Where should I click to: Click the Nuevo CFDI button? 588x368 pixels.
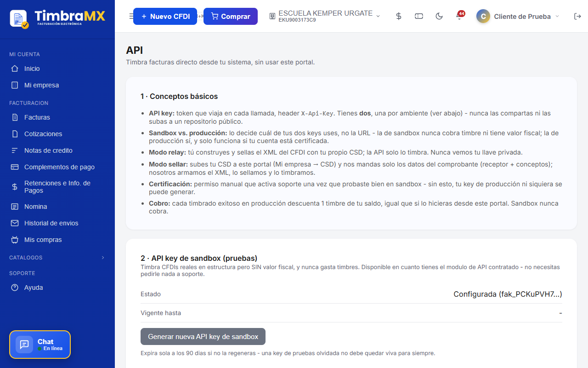click(165, 16)
